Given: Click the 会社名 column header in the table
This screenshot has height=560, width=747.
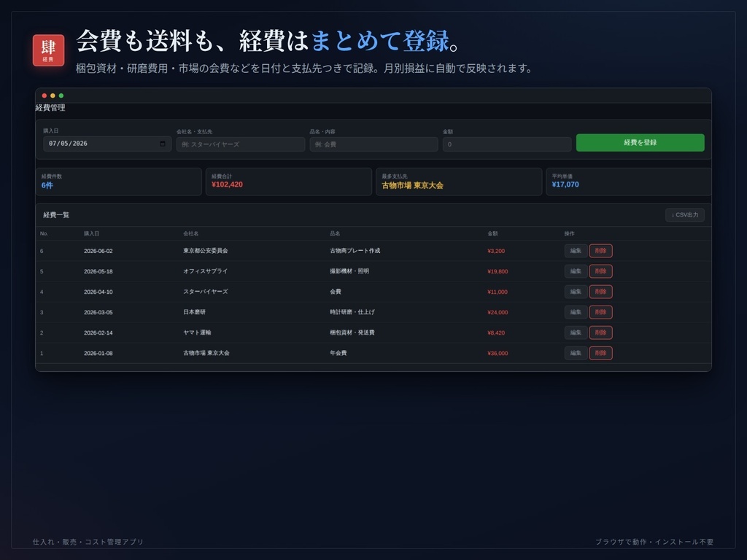Looking at the screenshot, I should pos(190,234).
